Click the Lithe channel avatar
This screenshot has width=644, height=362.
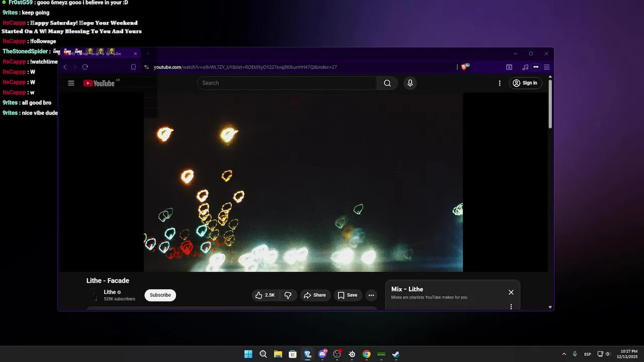pyautogui.click(x=93, y=295)
